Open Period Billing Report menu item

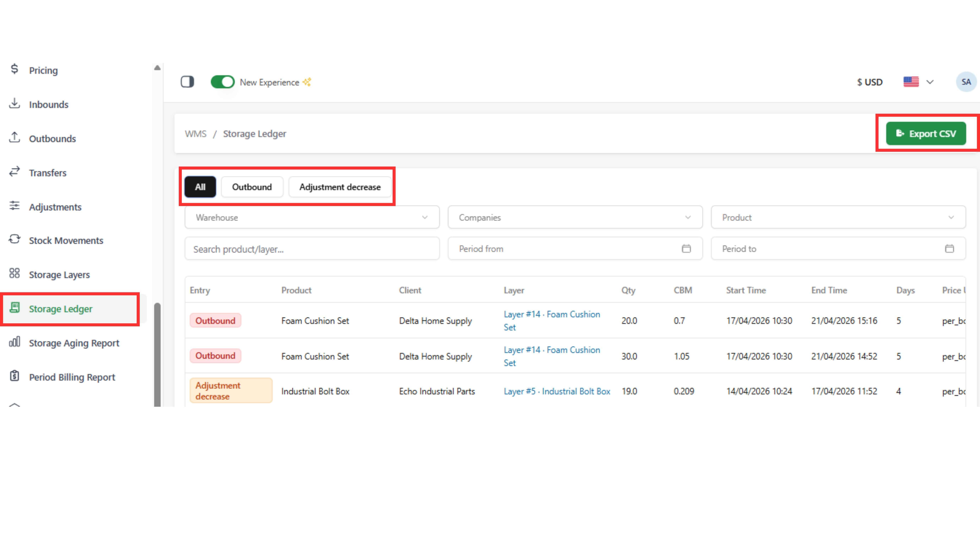[x=72, y=377]
